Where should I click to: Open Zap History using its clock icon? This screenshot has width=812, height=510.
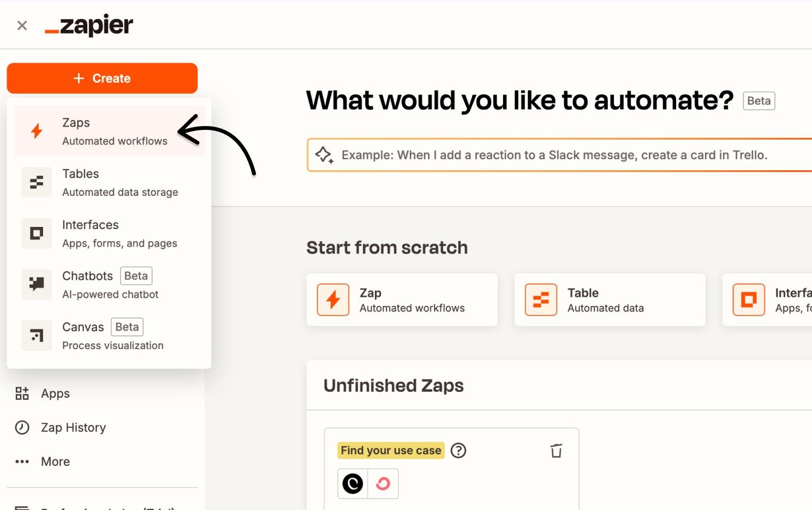pyautogui.click(x=22, y=428)
